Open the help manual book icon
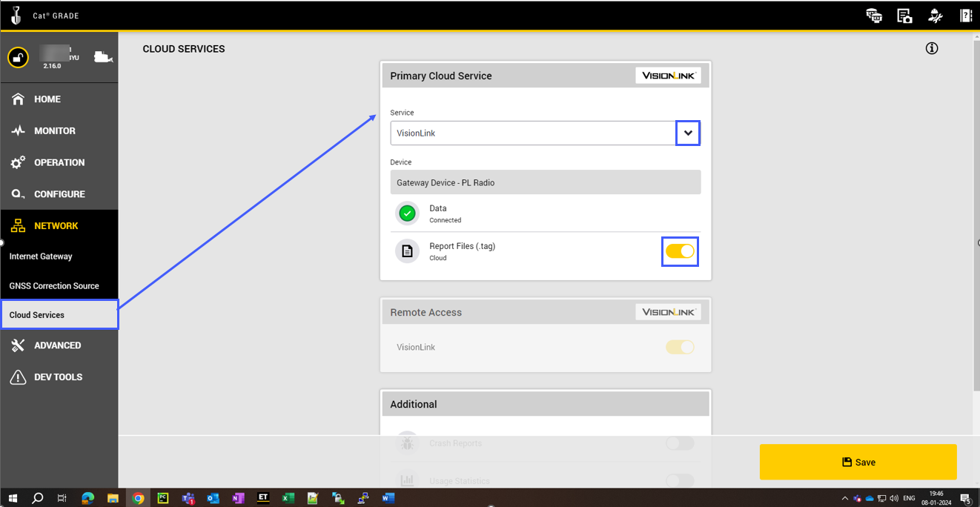Image resolution: width=980 pixels, height=507 pixels. pos(965,16)
